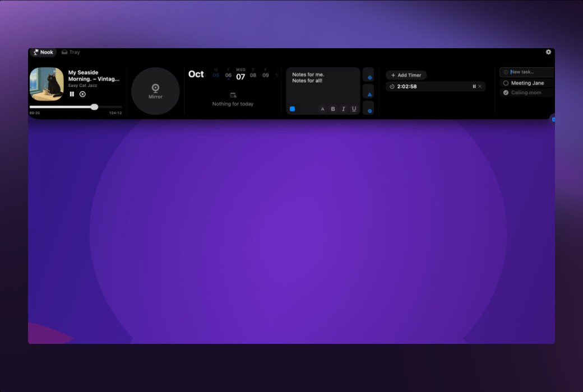Select the blue diamond note shape
Image resolution: width=583 pixels, height=392 pixels.
[369, 77]
